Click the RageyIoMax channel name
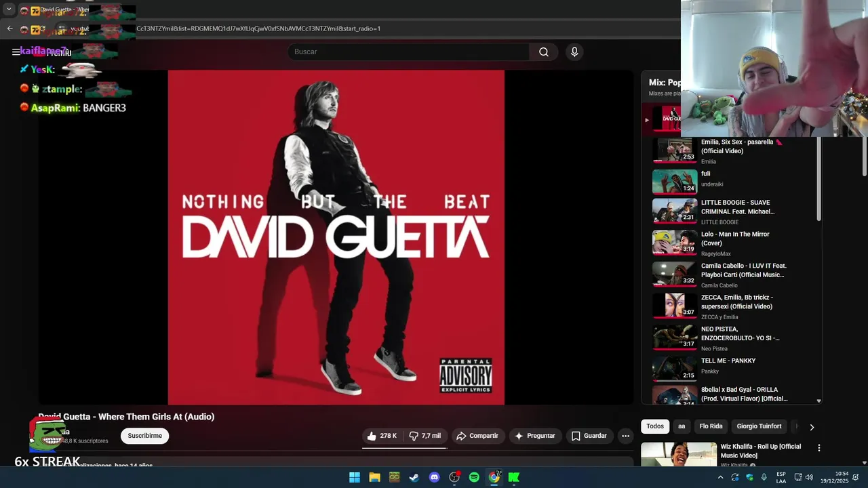The width and height of the screenshot is (868, 488). (716, 254)
